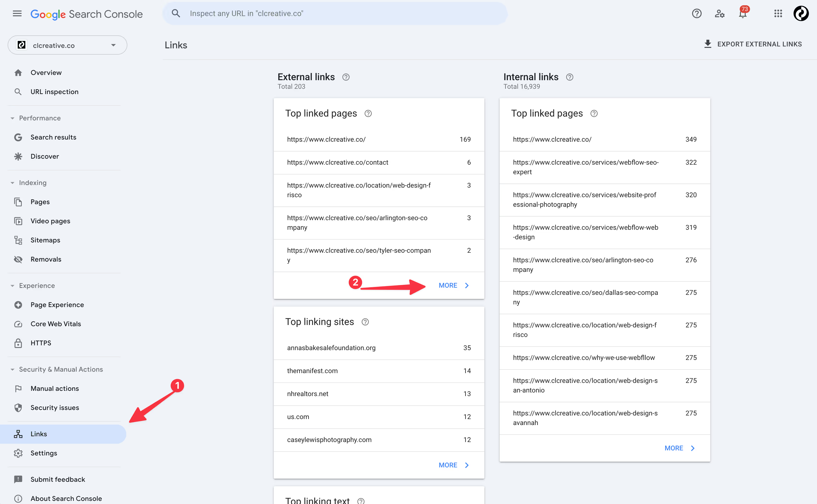Image resolution: width=817 pixels, height=504 pixels.
Task: Click help icon beside Top linking sites
Action: [x=365, y=322]
